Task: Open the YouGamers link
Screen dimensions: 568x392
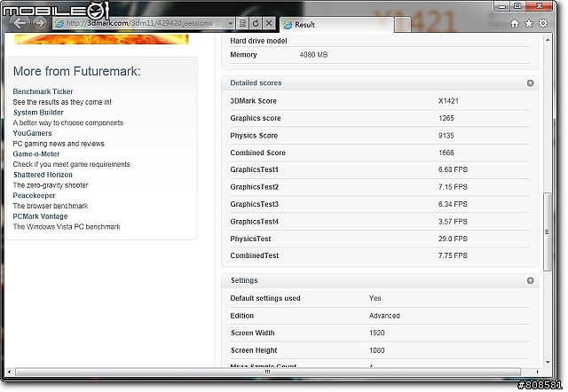Action: click(32, 133)
